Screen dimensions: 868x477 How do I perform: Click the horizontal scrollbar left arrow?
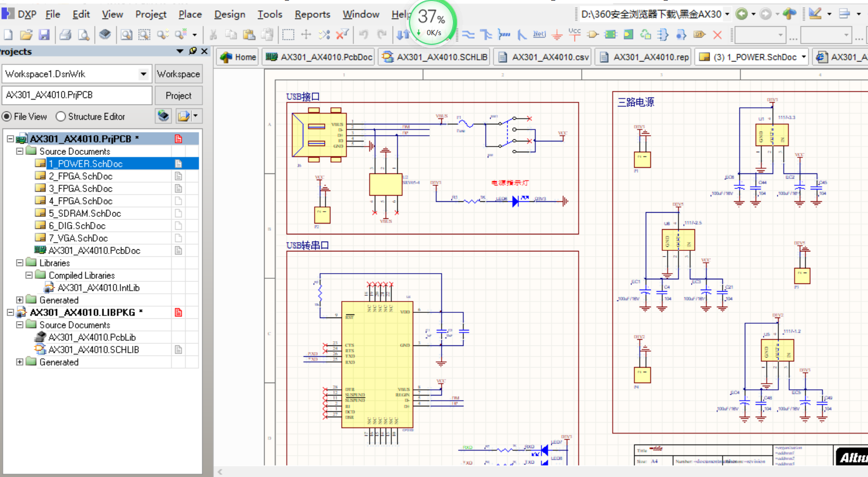220,471
